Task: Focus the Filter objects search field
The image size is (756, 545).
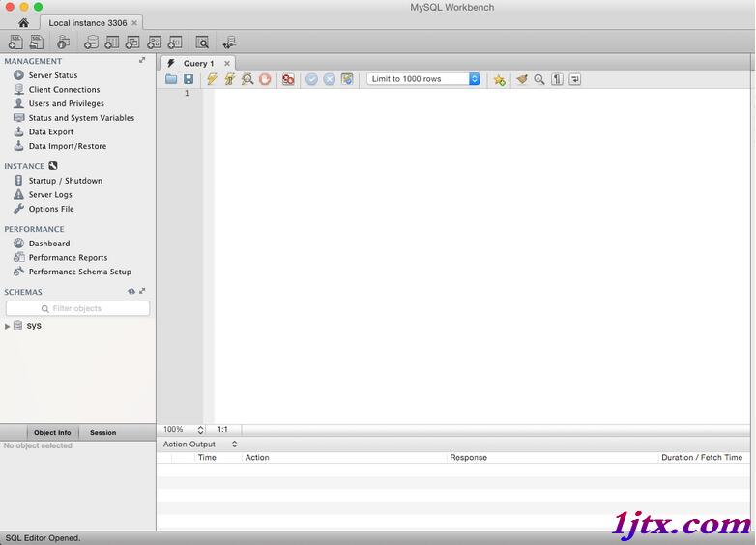Action: tap(77, 308)
